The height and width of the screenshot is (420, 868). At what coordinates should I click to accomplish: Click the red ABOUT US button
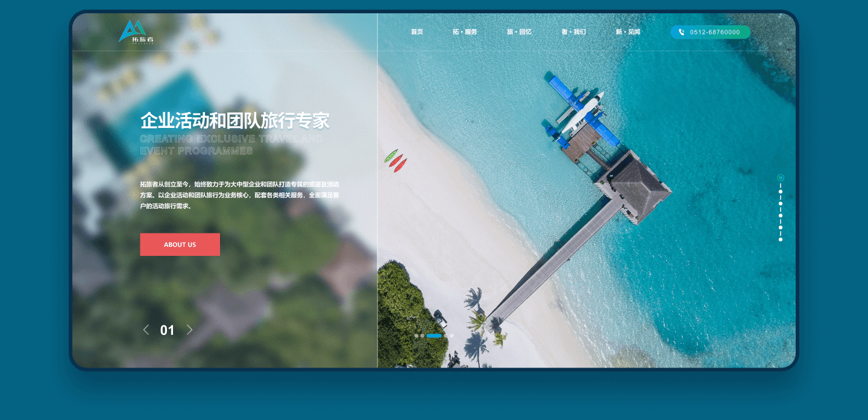click(x=180, y=244)
